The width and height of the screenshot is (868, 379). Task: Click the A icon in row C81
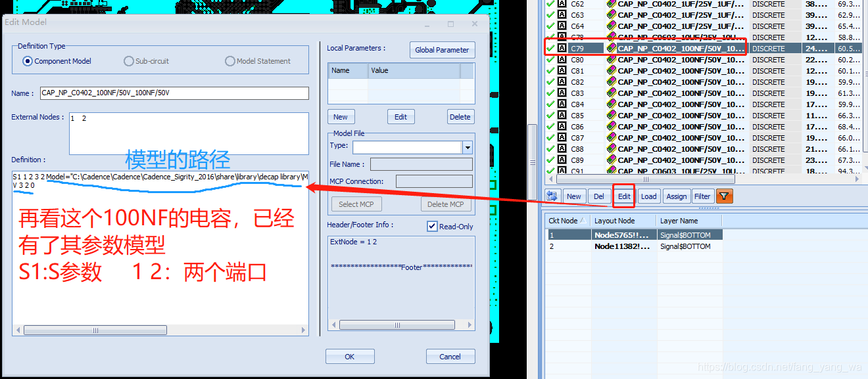coord(562,70)
